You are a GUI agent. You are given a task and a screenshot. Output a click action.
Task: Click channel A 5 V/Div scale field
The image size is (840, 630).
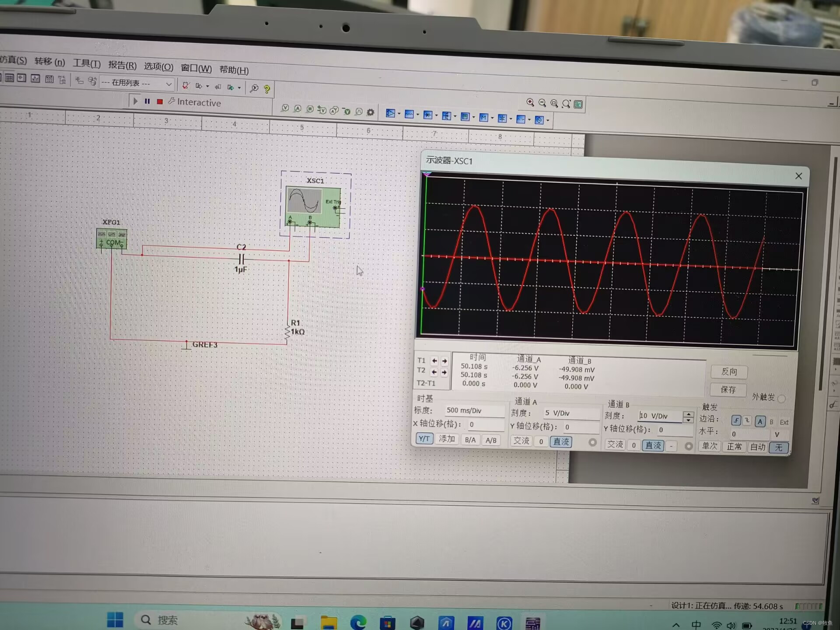[571, 413]
